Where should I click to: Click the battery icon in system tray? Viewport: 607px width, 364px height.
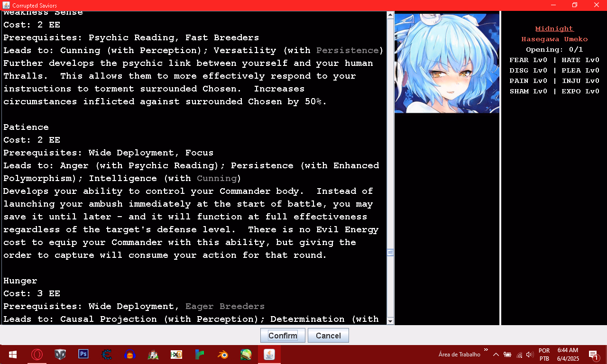click(507, 355)
